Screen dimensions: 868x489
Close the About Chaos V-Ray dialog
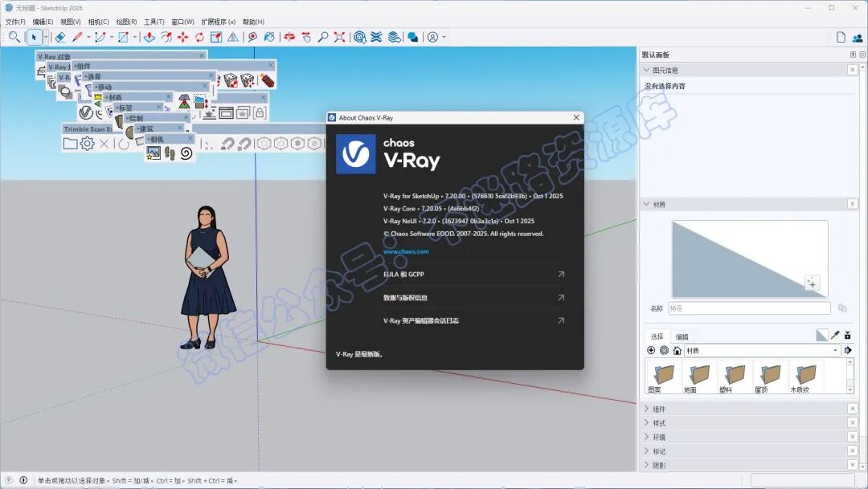pyautogui.click(x=576, y=117)
